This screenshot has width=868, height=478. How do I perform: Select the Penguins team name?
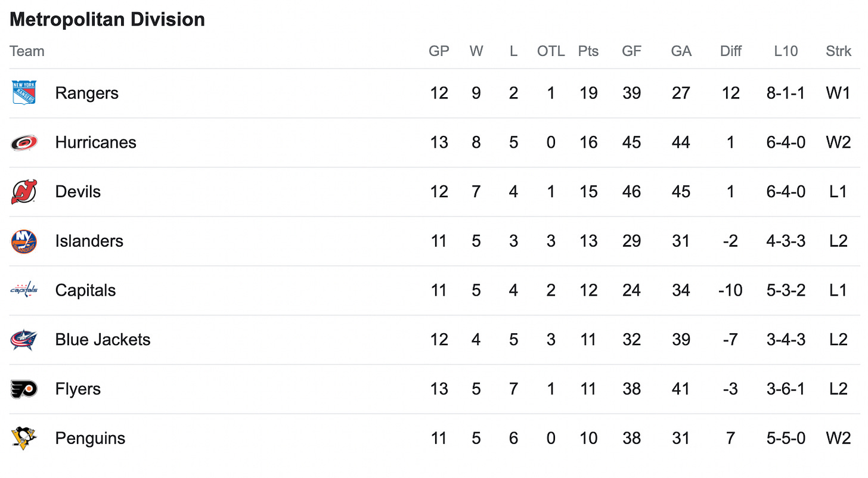(x=90, y=438)
